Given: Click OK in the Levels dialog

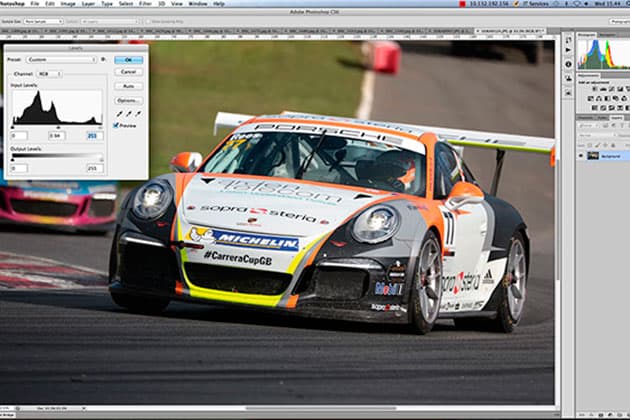Looking at the screenshot, I should click(129, 60).
